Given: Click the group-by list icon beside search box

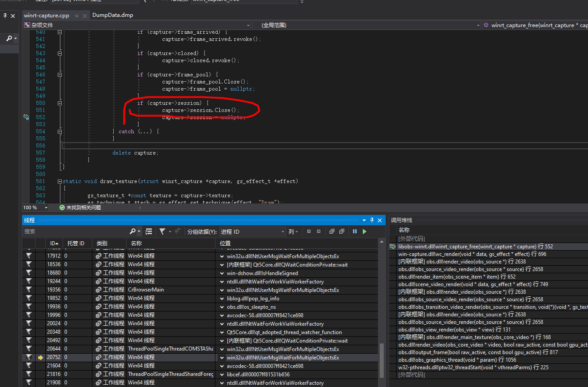Looking at the screenshot, I should pos(149,231).
